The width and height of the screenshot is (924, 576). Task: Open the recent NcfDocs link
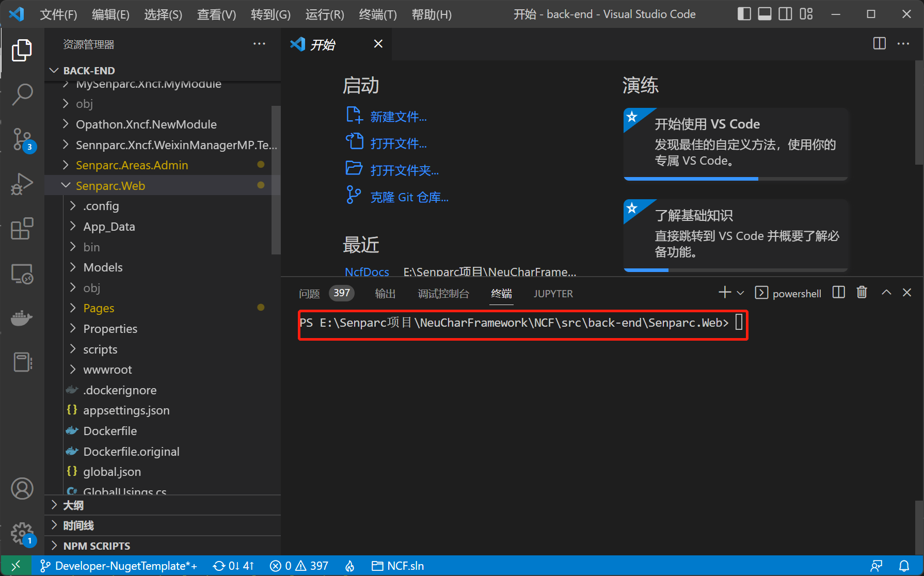(x=367, y=271)
